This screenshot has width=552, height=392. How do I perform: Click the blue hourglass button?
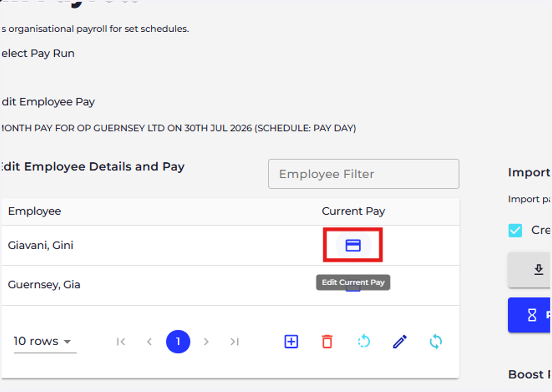point(530,315)
